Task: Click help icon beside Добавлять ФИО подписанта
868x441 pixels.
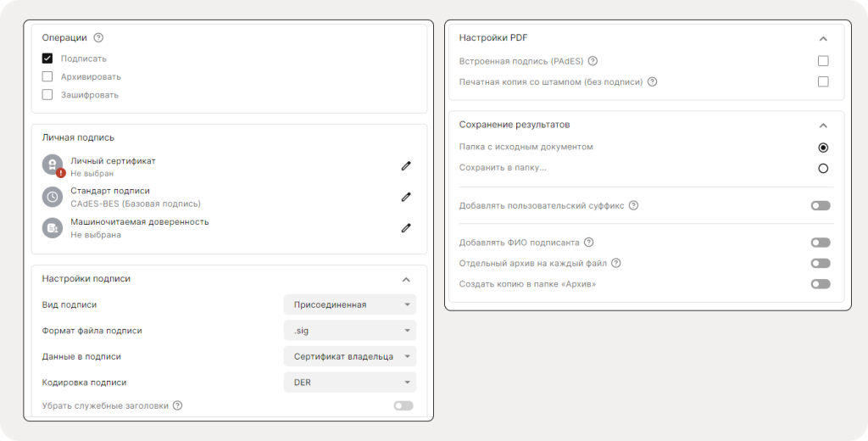Action: click(589, 242)
